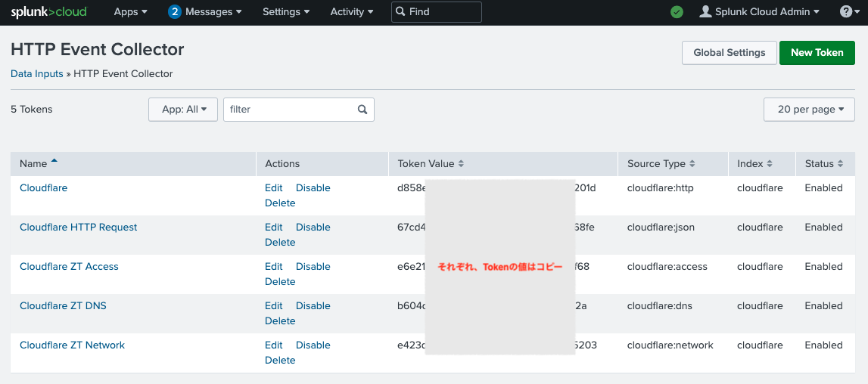Expand the 20 per page dropdown
Screen dimensions: 868x384
click(809, 110)
